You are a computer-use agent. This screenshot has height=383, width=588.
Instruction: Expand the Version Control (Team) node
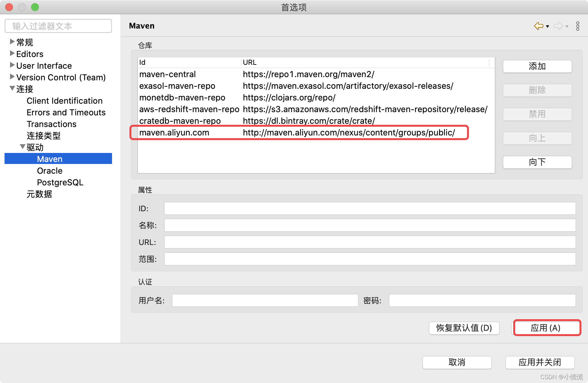point(12,76)
